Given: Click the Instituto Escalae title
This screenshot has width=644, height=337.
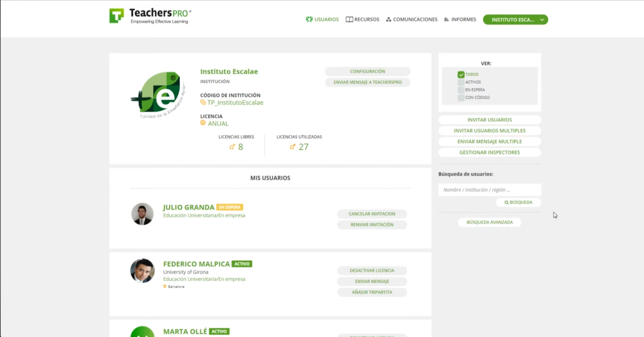Looking at the screenshot, I should click(229, 71).
